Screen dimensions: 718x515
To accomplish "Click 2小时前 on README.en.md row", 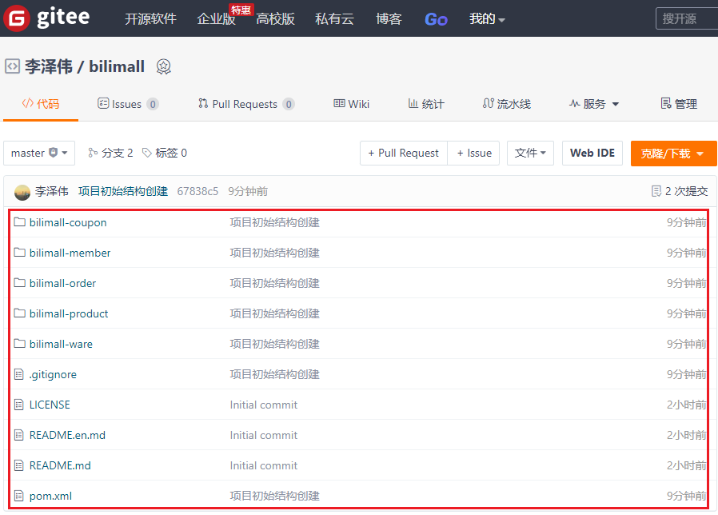I will [x=686, y=435].
